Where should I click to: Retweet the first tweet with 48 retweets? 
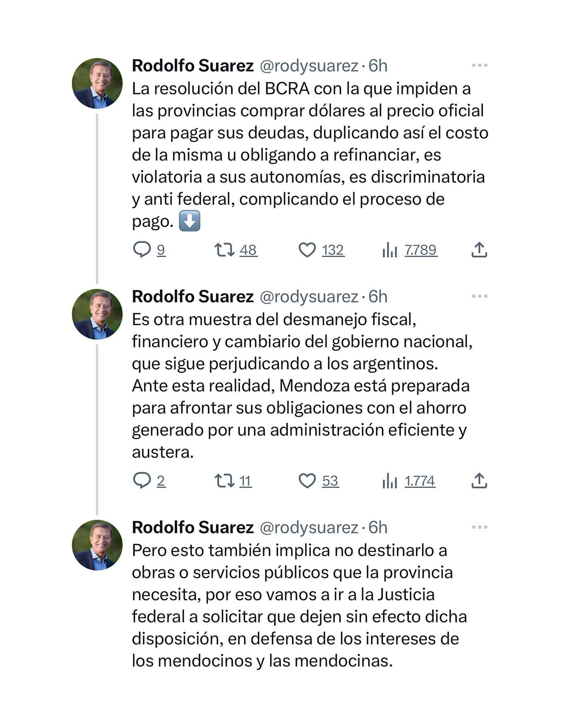(224, 250)
